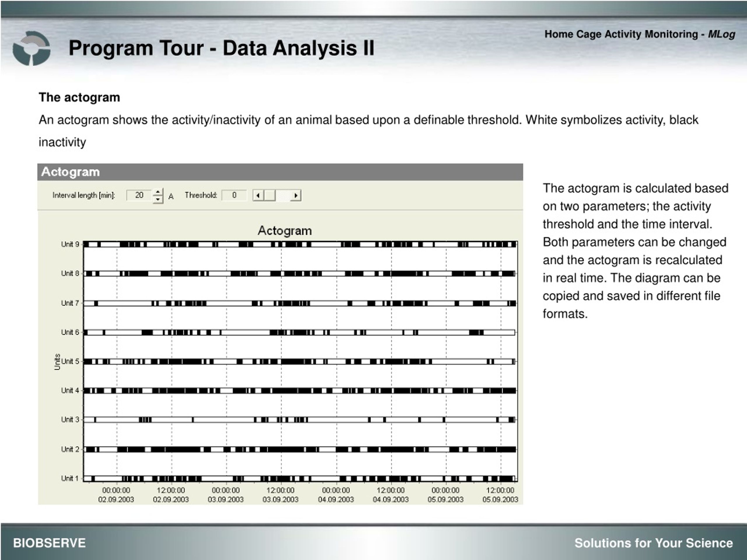This screenshot has height=560, width=747.
Task: Click 'Home Cage Activity Monitoring - MLog' text
Action: [x=640, y=34]
